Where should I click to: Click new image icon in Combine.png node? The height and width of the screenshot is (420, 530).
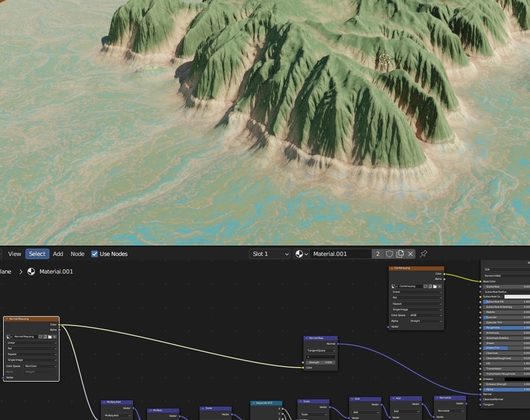point(430,286)
